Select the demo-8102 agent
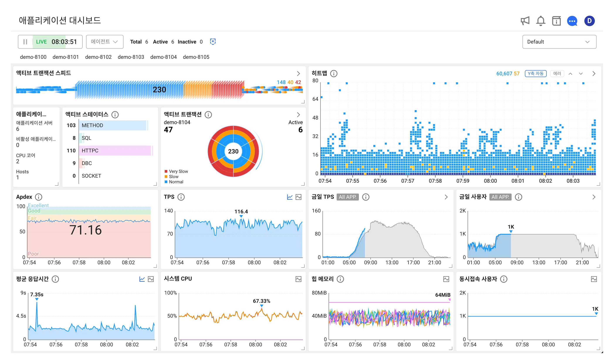614x364 pixels. (x=98, y=57)
